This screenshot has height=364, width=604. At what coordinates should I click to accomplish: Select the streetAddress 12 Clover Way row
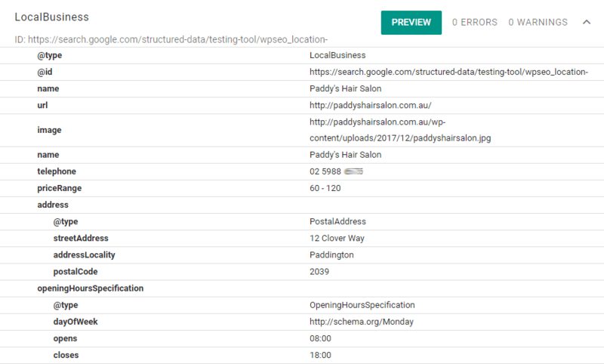tap(302, 238)
